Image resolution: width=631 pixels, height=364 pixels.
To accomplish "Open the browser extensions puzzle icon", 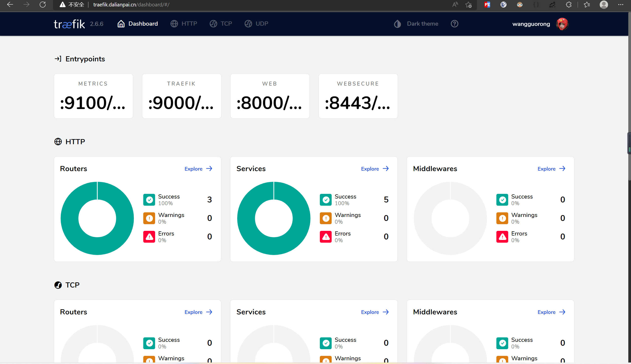I will coord(569,4).
